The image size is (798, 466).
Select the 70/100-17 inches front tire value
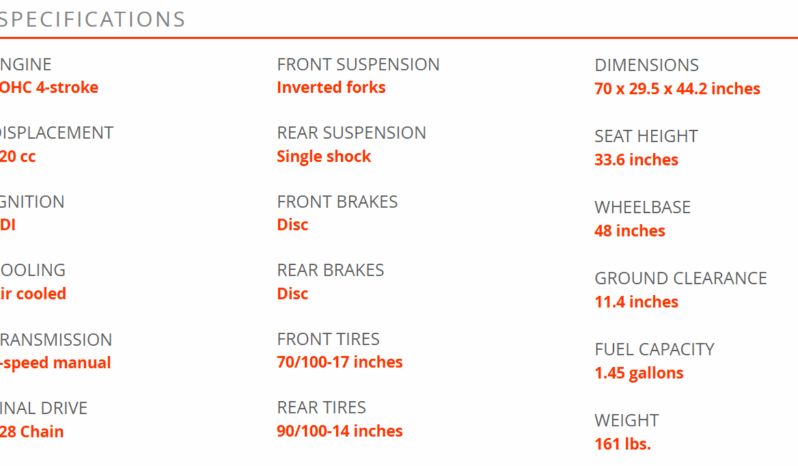click(339, 362)
